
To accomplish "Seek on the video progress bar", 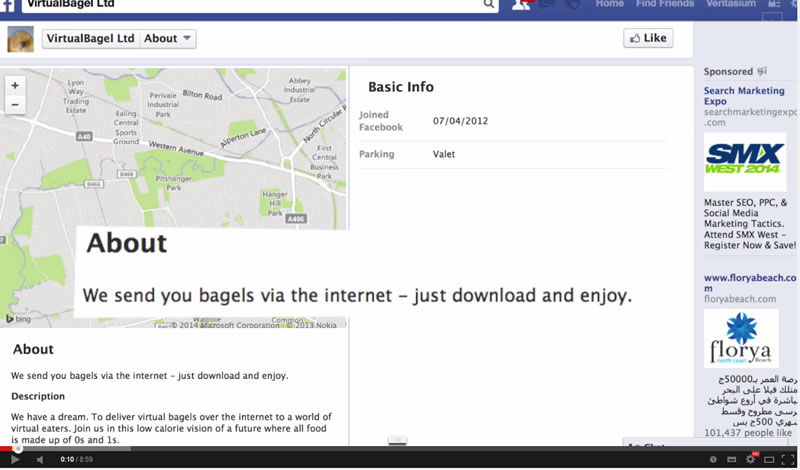I will tap(400, 449).
